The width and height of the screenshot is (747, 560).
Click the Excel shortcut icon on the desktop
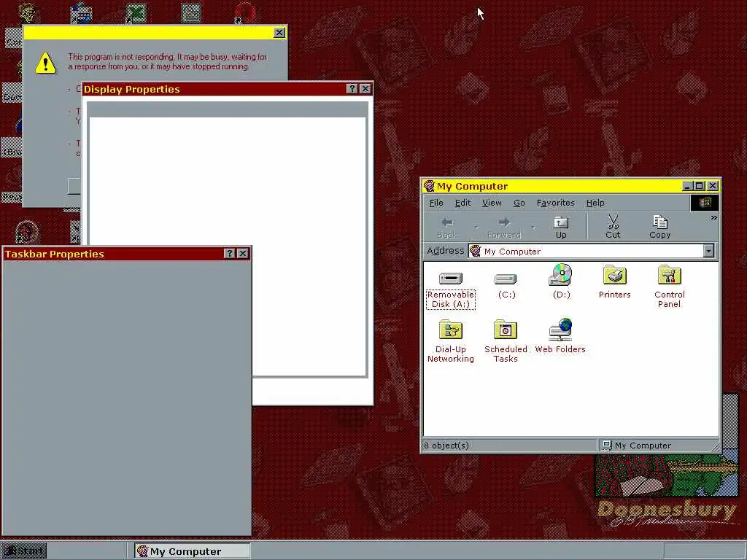pos(136,13)
